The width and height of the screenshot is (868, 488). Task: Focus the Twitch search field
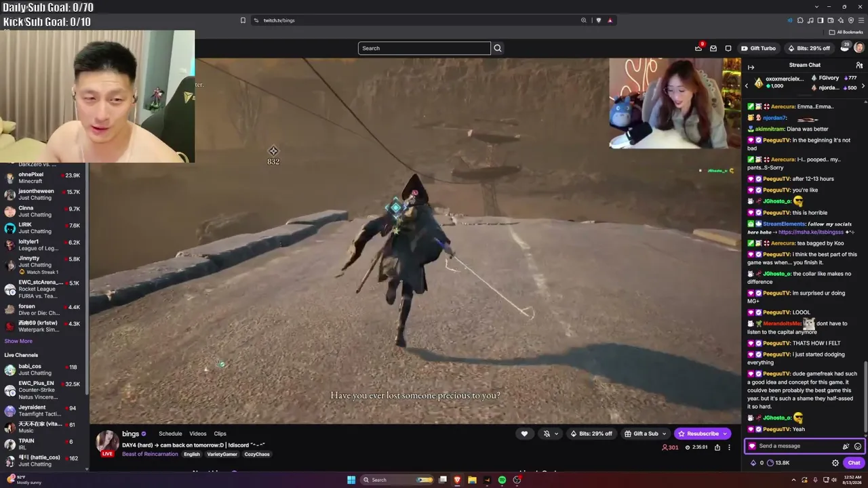425,48
